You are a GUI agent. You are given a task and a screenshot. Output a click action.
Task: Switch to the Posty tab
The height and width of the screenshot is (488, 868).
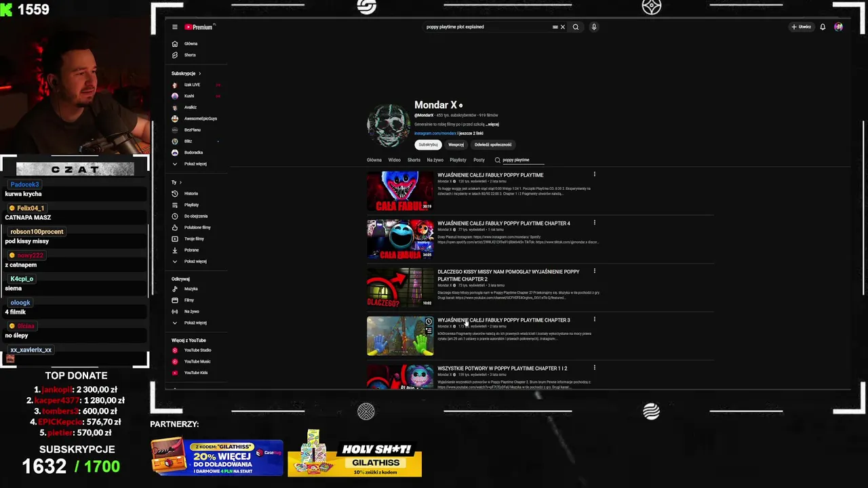pos(479,160)
